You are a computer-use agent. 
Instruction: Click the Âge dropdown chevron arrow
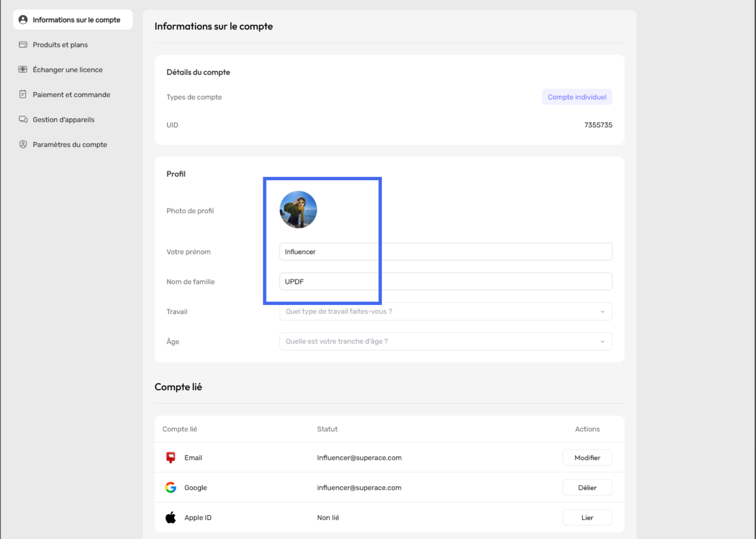point(602,342)
